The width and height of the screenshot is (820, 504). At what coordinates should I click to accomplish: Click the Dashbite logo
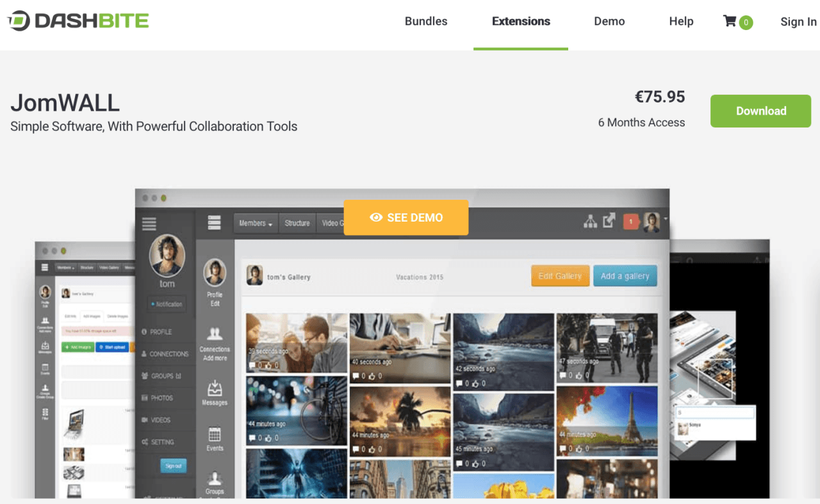(78, 21)
